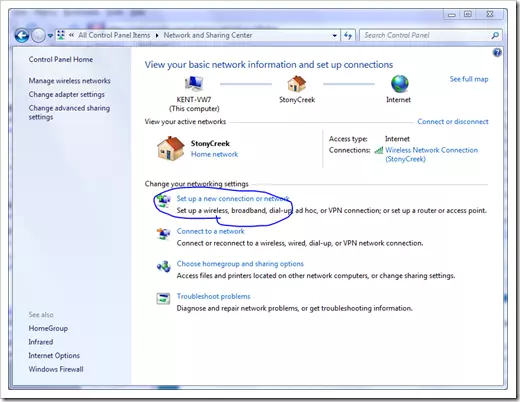The height and width of the screenshot is (402, 520).
Task: Maximize the Network and Sharing Center window
Action: click(x=468, y=14)
